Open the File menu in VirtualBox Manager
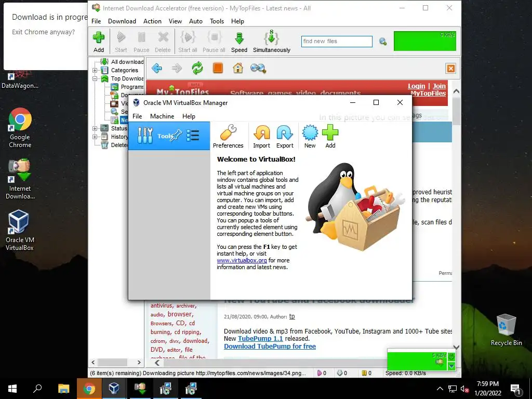532x399 pixels. pyautogui.click(x=137, y=116)
